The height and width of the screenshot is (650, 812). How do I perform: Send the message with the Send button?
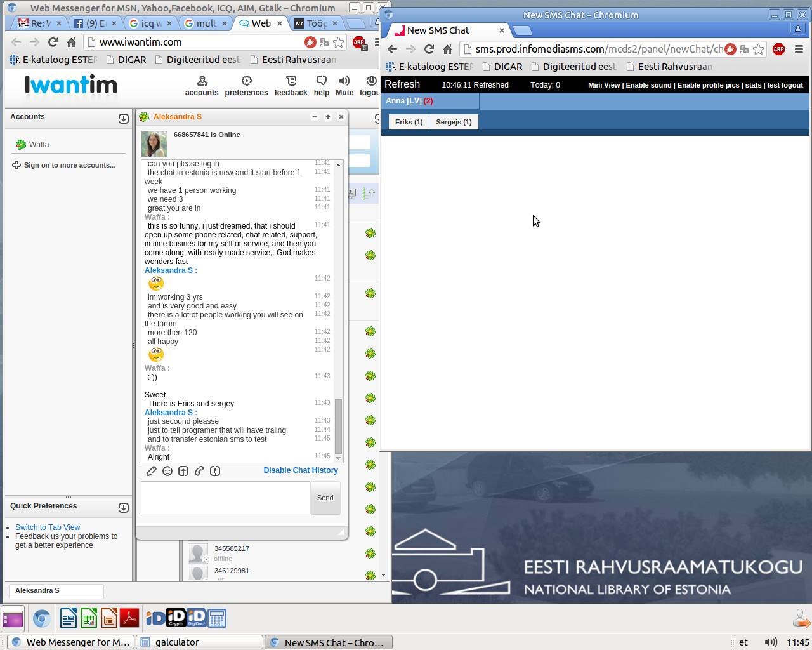click(x=325, y=498)
